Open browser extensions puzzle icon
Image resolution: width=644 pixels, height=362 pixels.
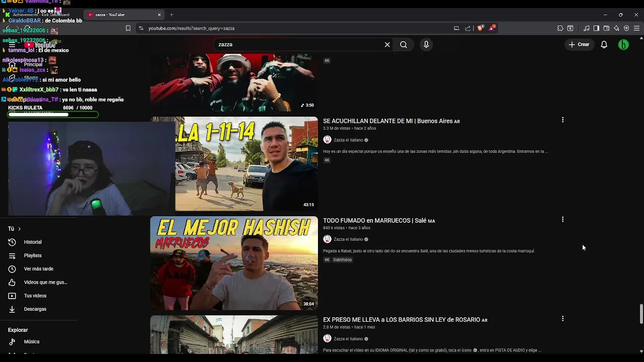click(x=560, y=28)
